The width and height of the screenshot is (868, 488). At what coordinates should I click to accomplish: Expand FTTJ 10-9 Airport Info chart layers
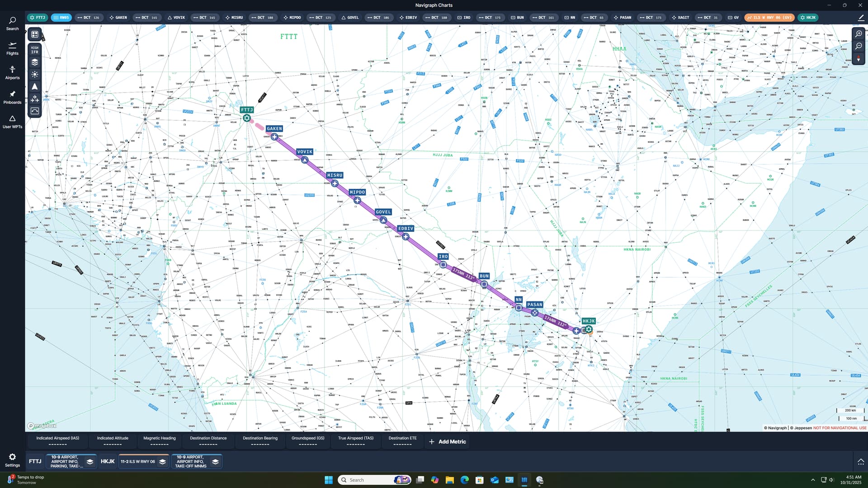90,462
